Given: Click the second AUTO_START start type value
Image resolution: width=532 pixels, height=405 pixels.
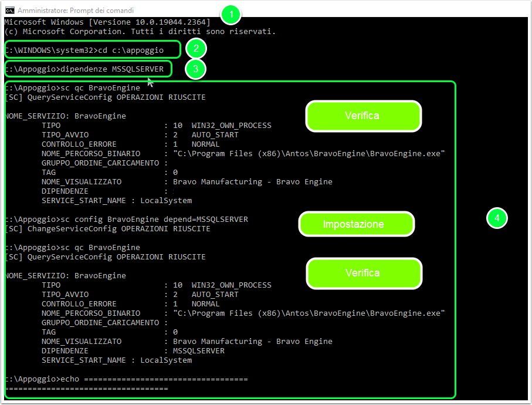Looking at the screenshot, I should (215, 294).
